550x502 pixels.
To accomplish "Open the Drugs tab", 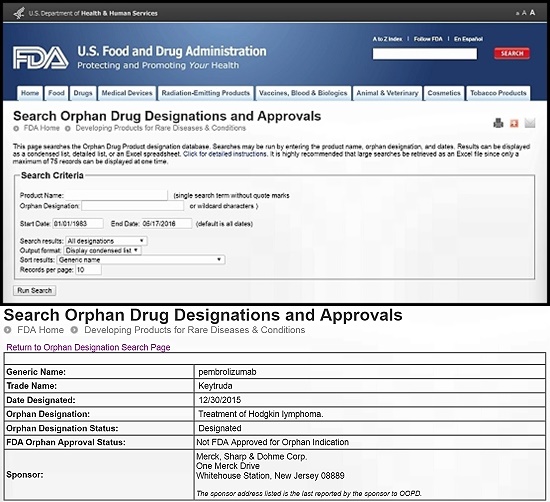I will 83,93.
